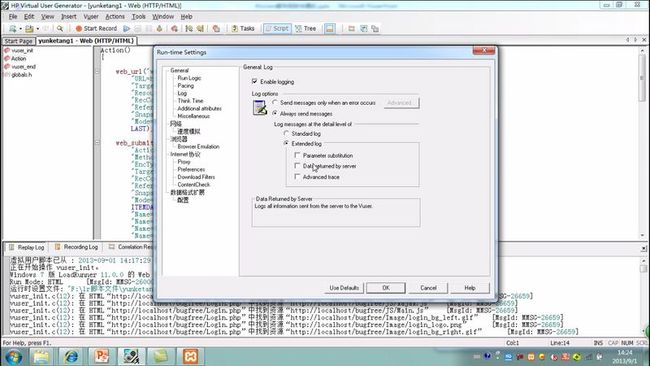Viewport: 650px width, 366px height.
Task: Select Miscellaneous in settings tree
Action: pyautogui.click(x=194, y=116)
